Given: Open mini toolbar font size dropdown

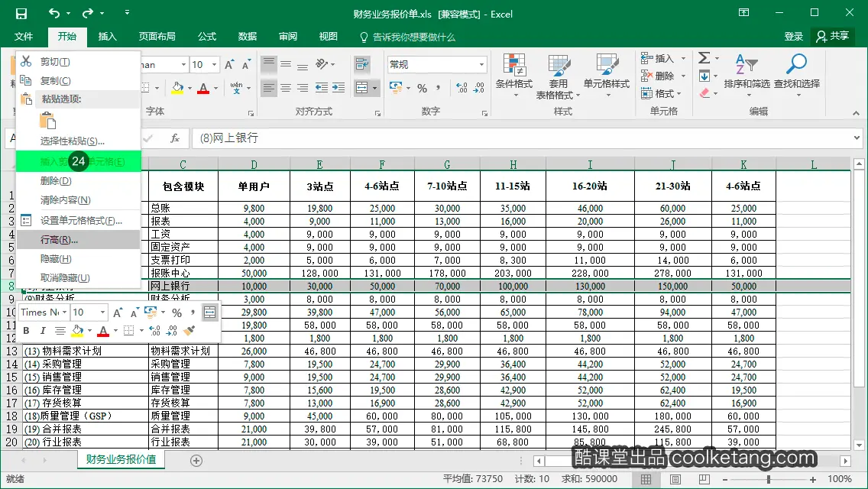Looking at the screenshot, I should tap(102, 313).
